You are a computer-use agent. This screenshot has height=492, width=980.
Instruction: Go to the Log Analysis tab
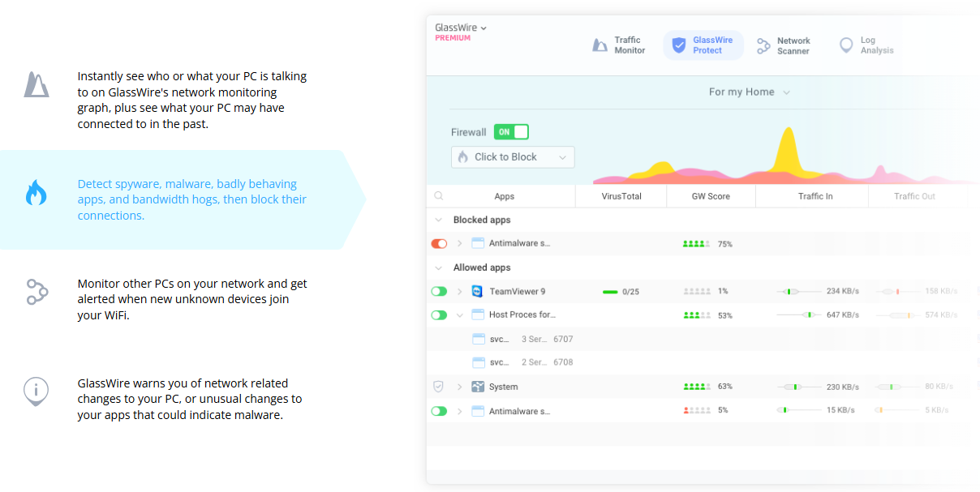[x=866, y=45]
